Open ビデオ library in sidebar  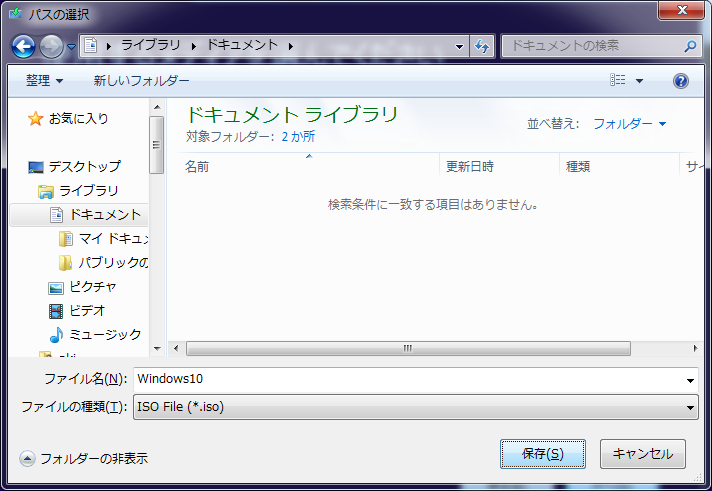click(86, 311)
